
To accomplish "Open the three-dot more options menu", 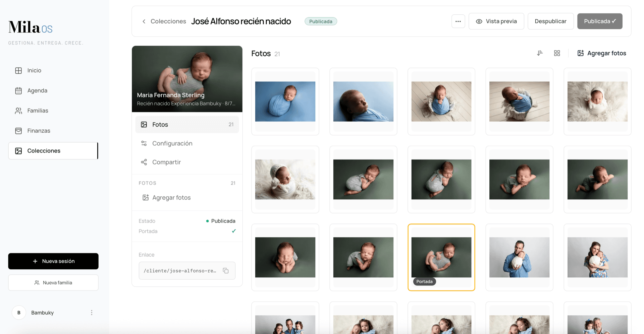I will pyautogui.click(x=458, y=21).
